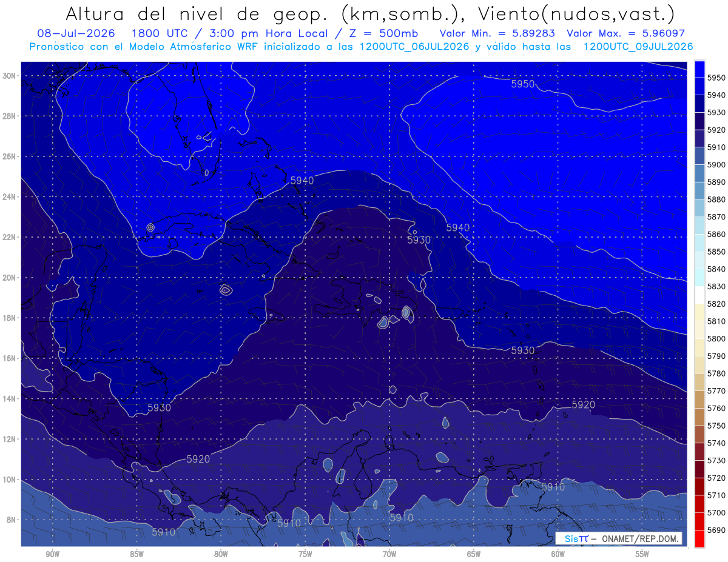This screenshot has height=562, width=728.
Task: Click the "26N" latitude axis label
Action: click(10, 156)
